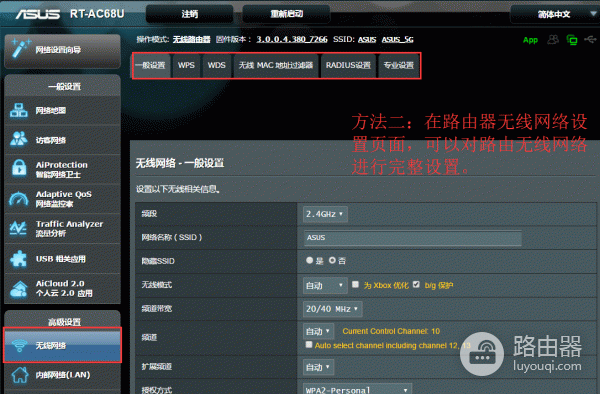Toggle the b/g protection (b/g 保护) checkbox

click(x=416, y=284)
